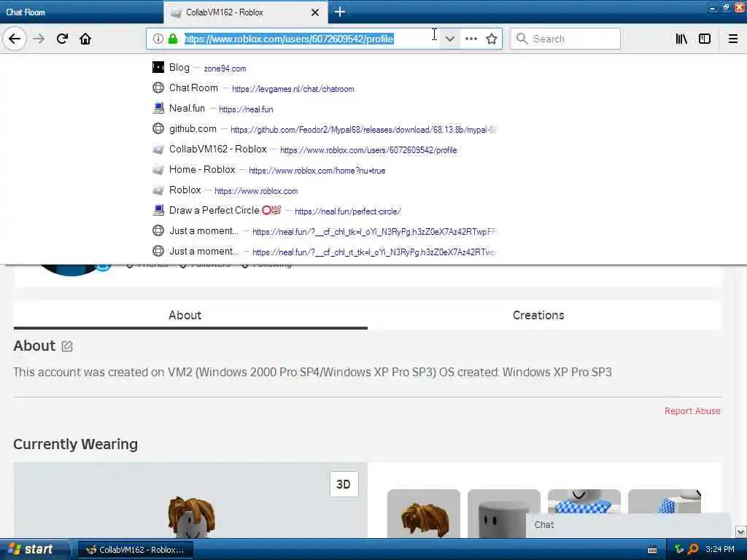Switch to the About profile tab
747x560 pixels.
tap(190, 315)
